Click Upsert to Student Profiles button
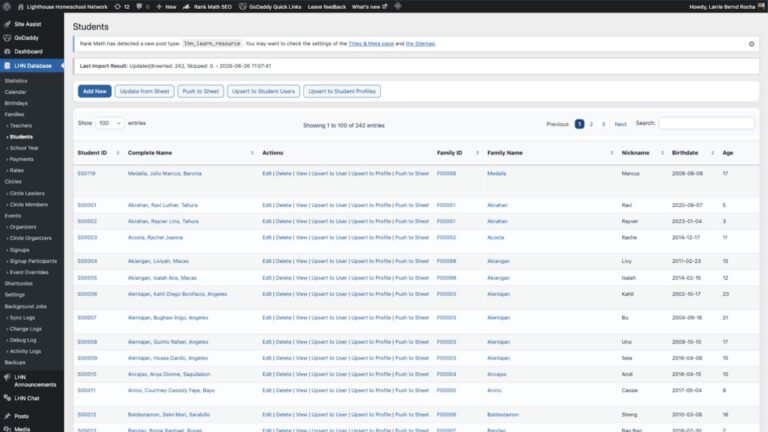The height and width of the screenshot is (432, 768). (x=342, y=91)
